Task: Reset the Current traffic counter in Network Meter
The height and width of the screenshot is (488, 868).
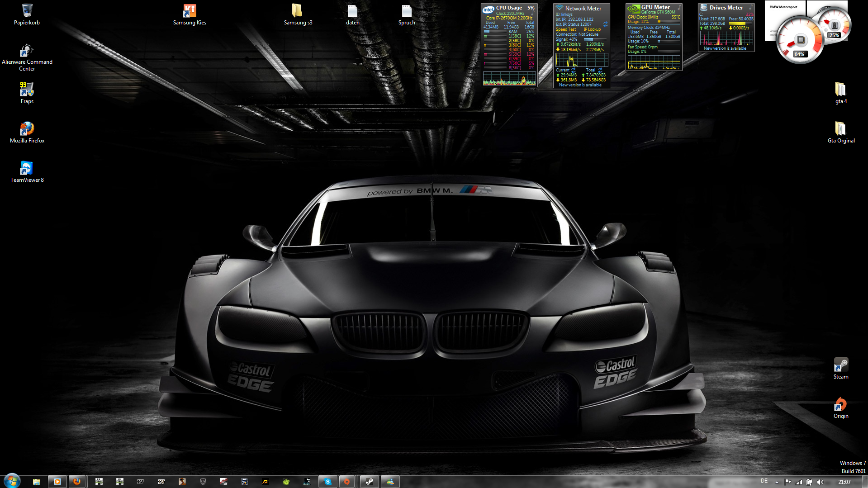Action: (574, 70)
